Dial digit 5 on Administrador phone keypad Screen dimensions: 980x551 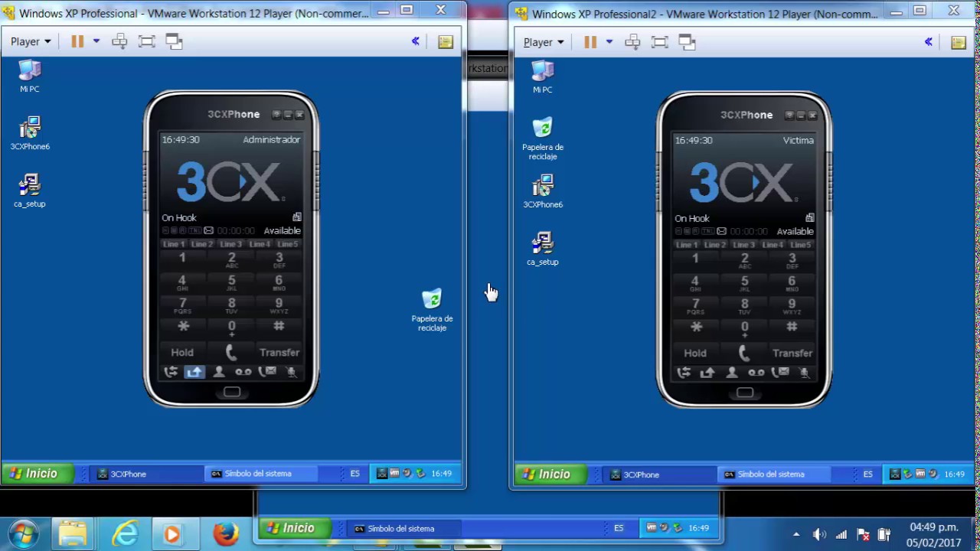pyautogui.click(x=231, y=282)
